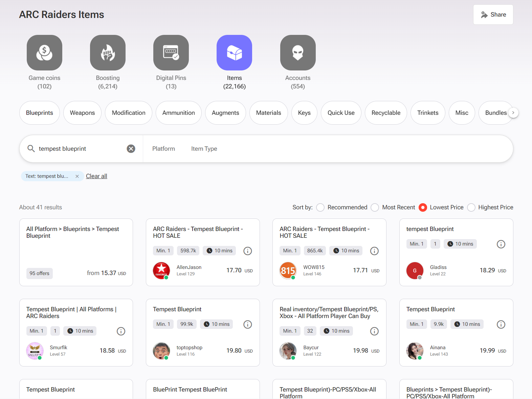
Task: Open WOW815's seller avatar
Action: tap(288, 271)
